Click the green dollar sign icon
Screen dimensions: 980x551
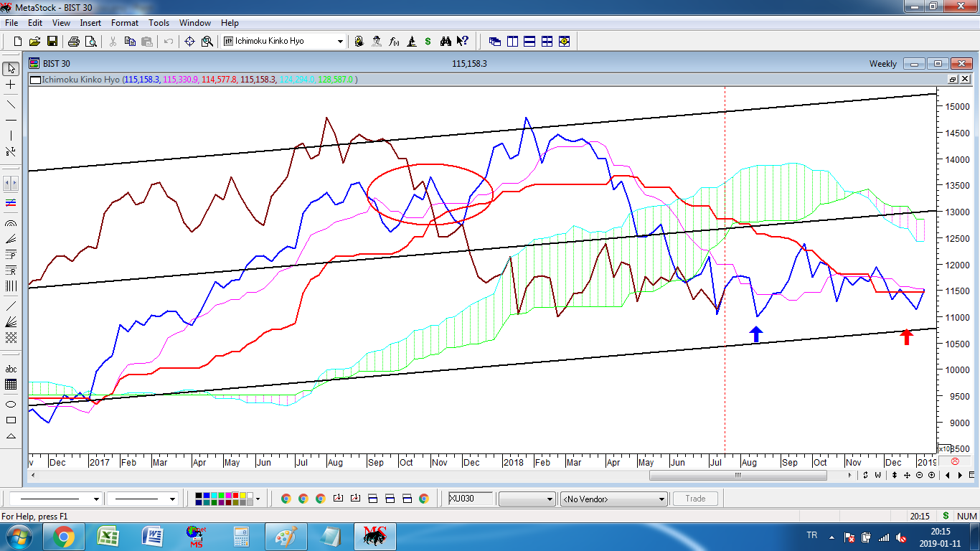click(x=428, y=42)
